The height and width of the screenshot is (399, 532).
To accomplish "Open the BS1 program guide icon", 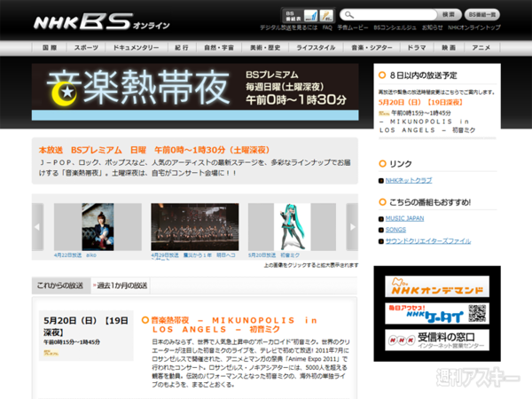I will [311, 15].
